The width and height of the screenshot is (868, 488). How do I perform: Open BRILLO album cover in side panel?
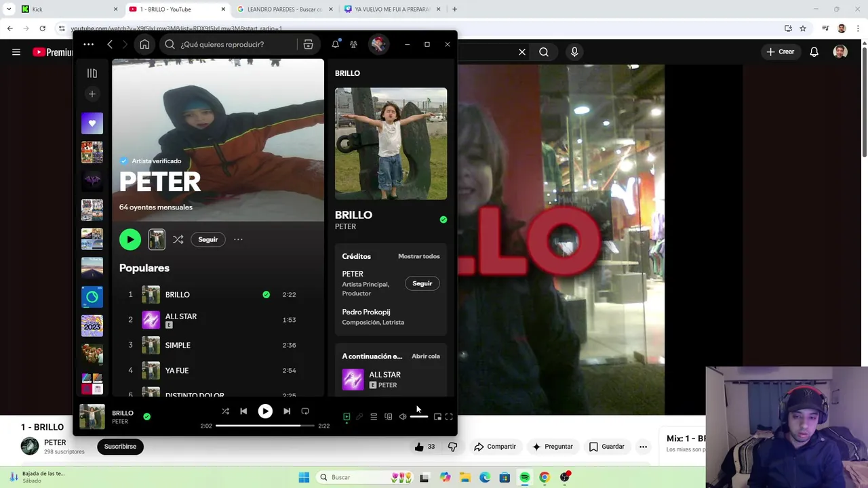[391, 144]
